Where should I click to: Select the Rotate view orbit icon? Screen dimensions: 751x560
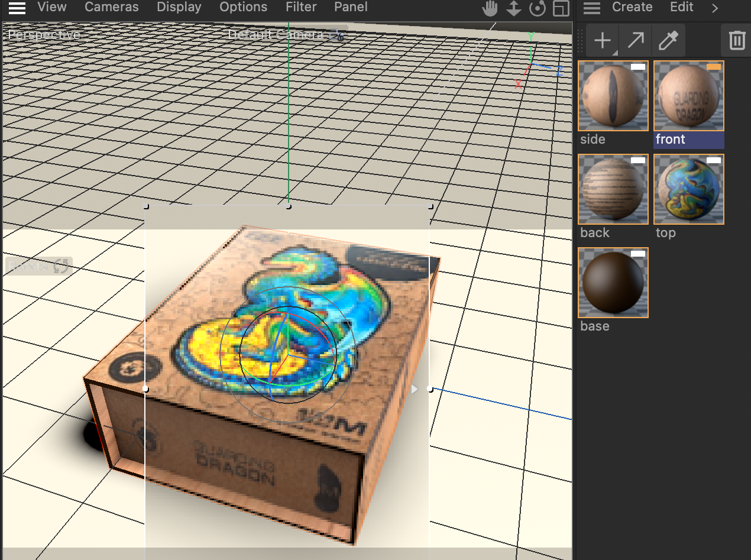[537, 8]
